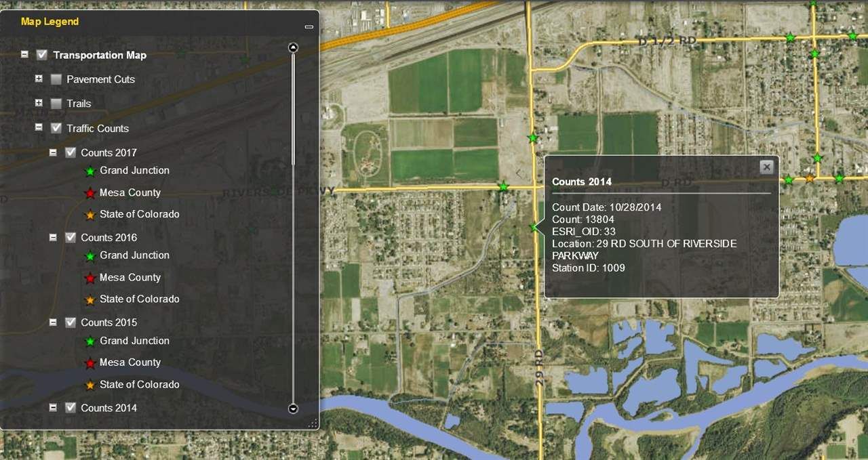Collapse the Counts 2016 node
868x460 pixels.
click(x=53, y=237)
